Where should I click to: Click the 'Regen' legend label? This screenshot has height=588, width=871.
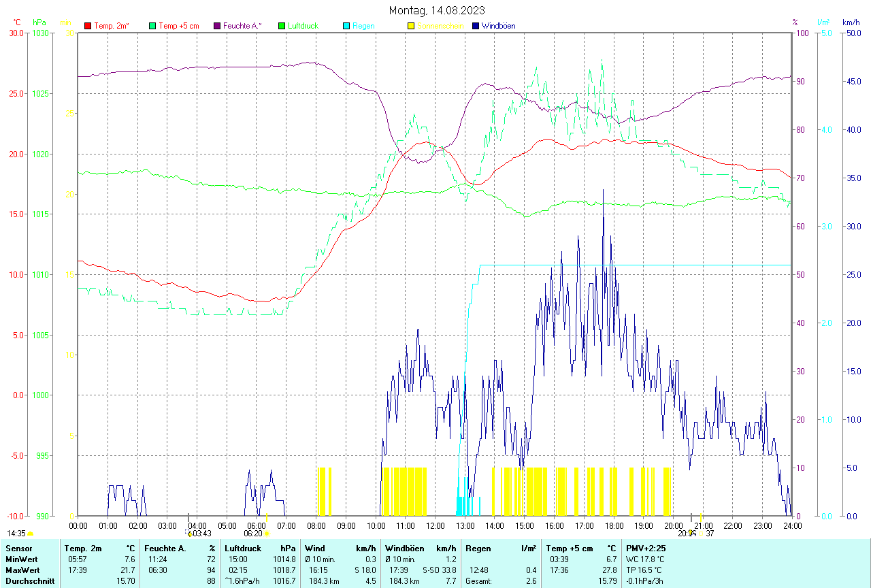coord(363,26)
